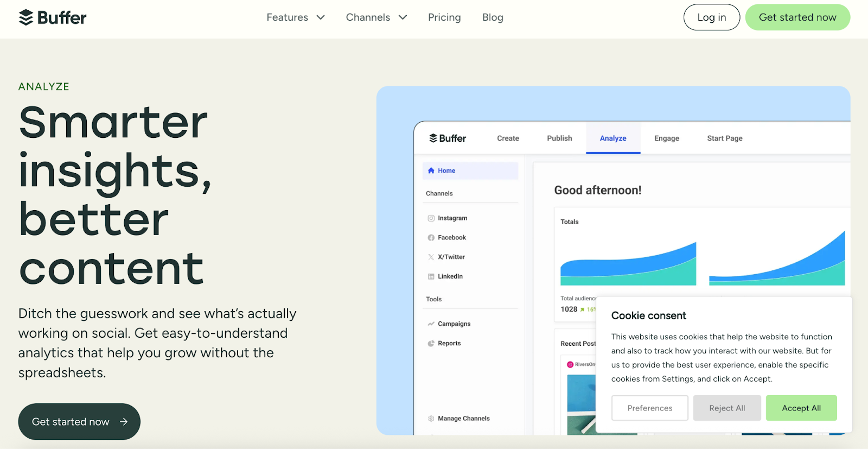Click the Facebook icon in sidebar
The width and height of the screenshot is (868, 449).
(431, 238)
